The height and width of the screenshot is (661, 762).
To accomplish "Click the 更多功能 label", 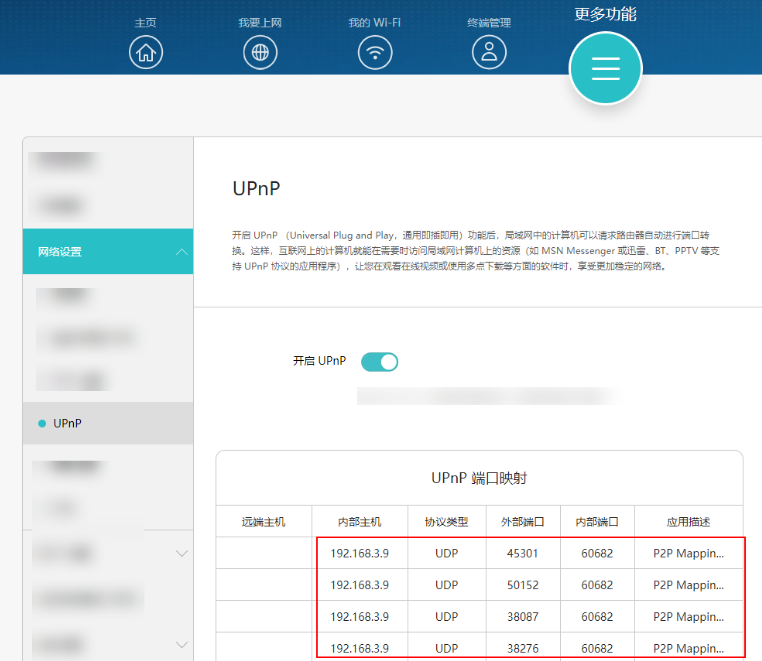I will 606,14.
